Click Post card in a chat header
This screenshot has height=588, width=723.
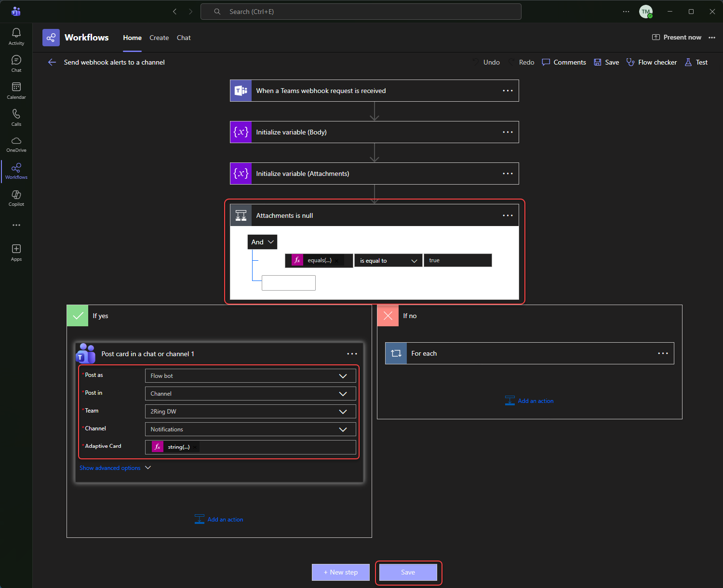point(219,354)
